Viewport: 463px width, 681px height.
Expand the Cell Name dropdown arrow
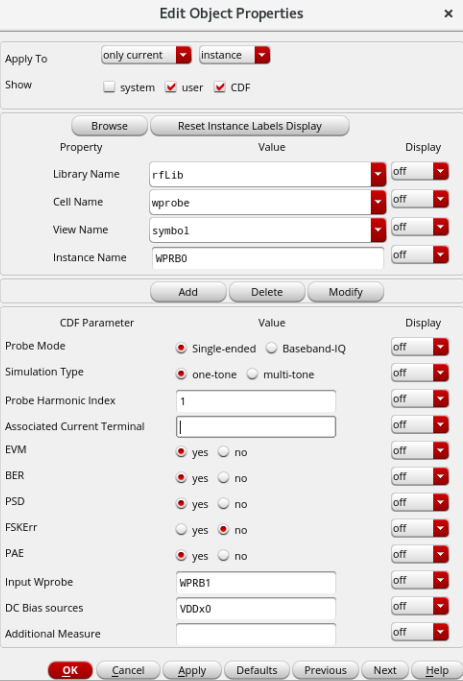click(378, 202)
